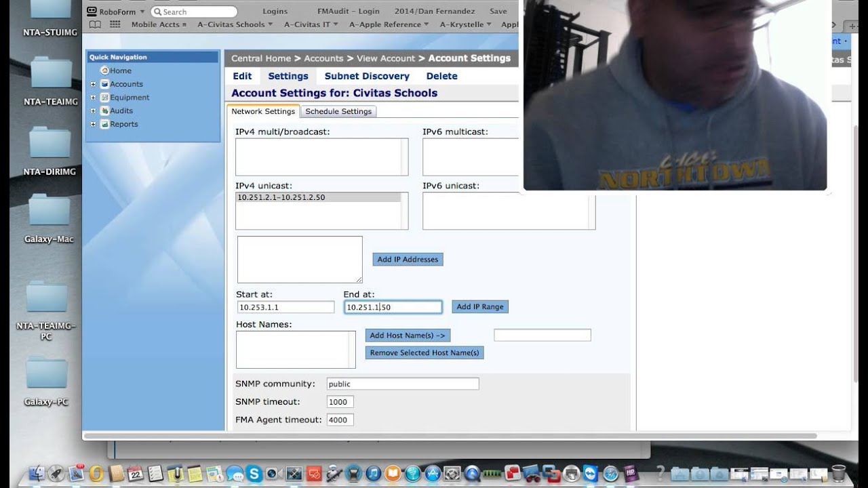Choose Delete account menu item
This screenshot has height=488, width=868.
[x=441, y=76]
